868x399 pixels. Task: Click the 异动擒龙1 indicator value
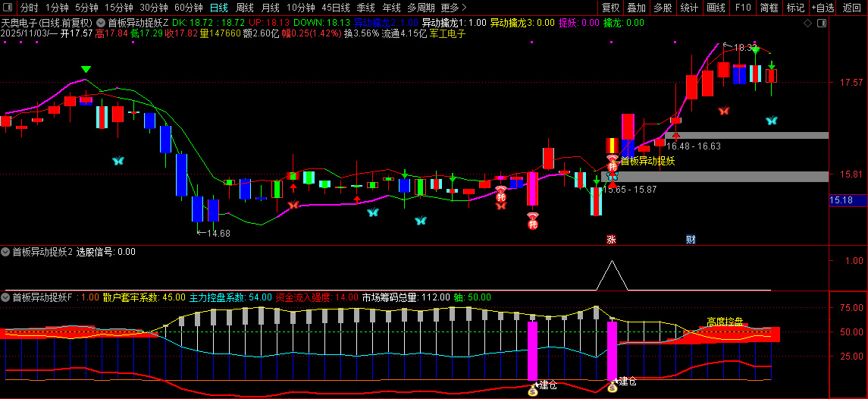coord(454,23)
